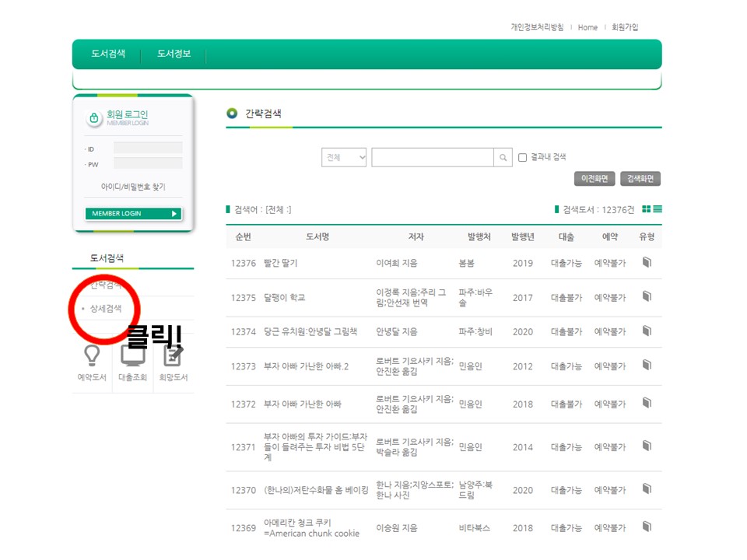Select 상세검색 in the sidebar

coord(106,309)
